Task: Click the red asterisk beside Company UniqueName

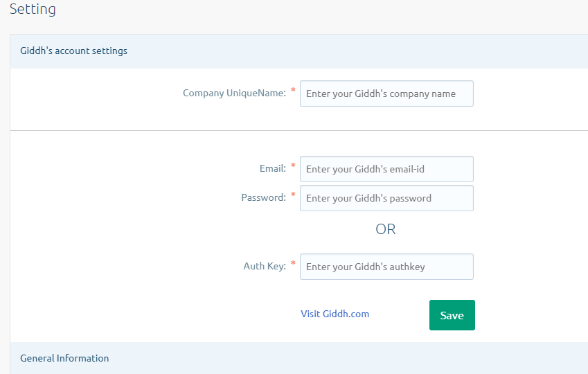Action: tap(293, 91)
